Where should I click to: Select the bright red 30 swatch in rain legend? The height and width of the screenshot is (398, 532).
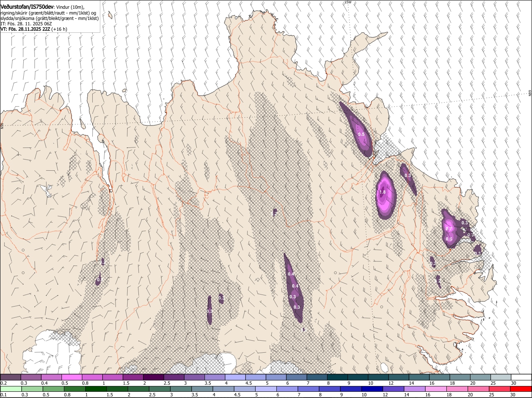tap(521, 389)
